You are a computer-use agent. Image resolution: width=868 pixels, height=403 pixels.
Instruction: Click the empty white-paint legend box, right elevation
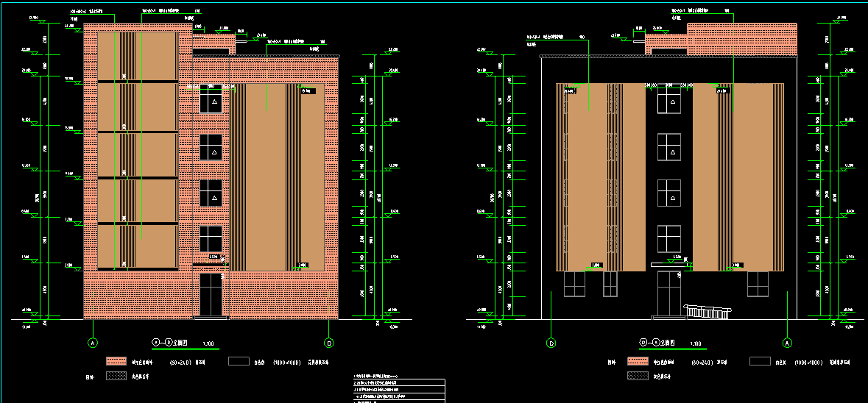(x=761, y=362)
